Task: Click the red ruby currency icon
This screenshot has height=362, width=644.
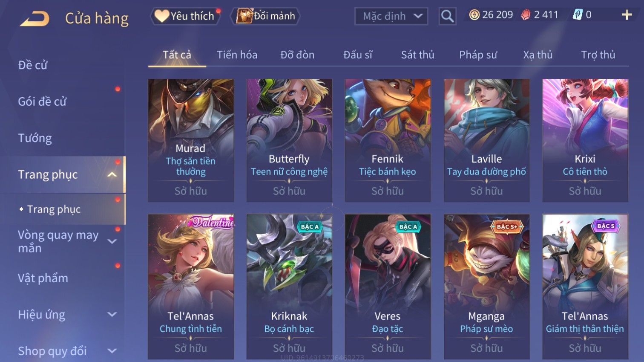Action: 526,15
